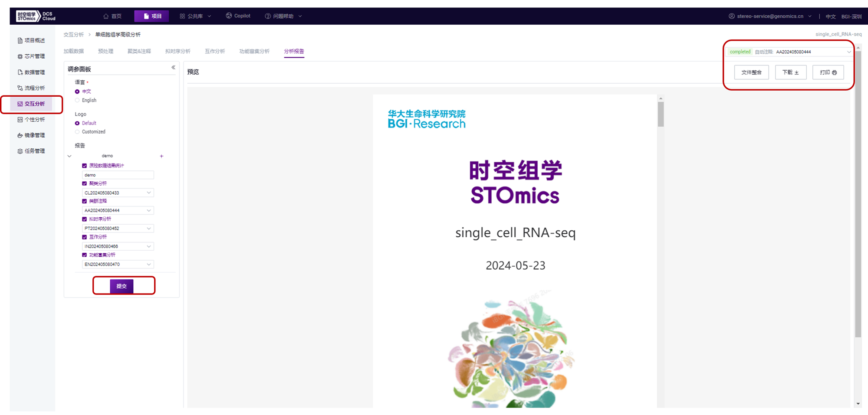868x415 pixels.
Task: Open the 问题帮助 help menu
Action: (x=283, y=16)
